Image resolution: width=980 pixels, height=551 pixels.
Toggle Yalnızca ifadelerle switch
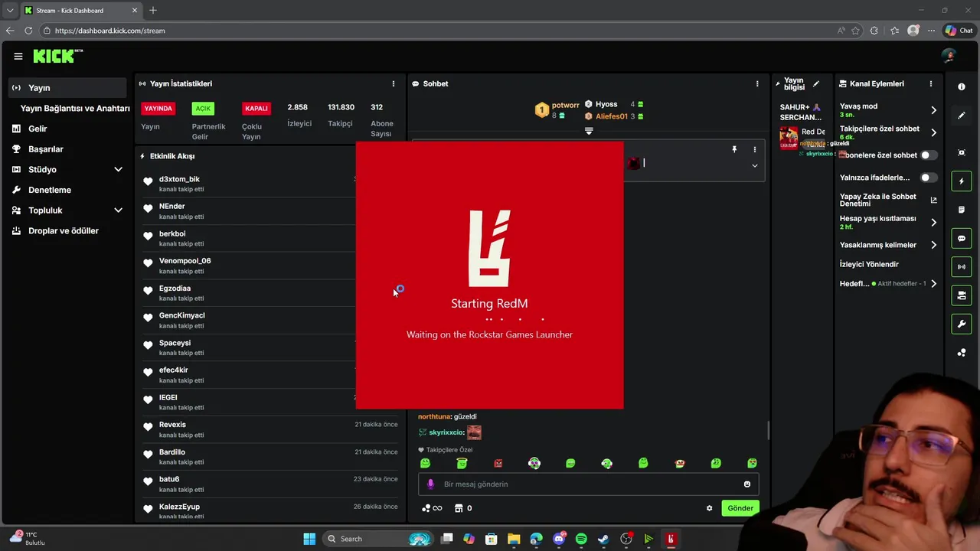point(929,178)
